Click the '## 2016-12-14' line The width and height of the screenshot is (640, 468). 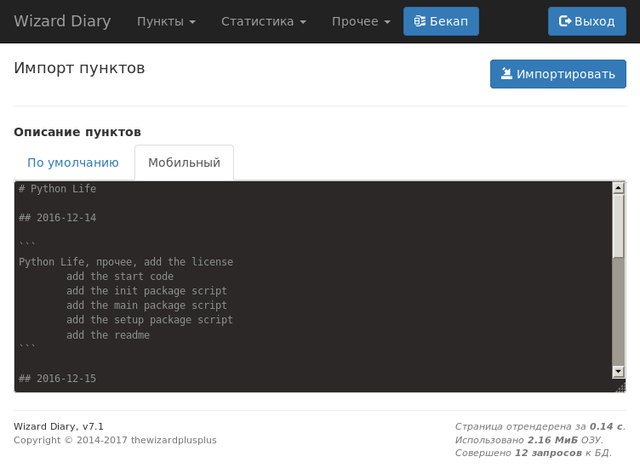pos(58,217)
